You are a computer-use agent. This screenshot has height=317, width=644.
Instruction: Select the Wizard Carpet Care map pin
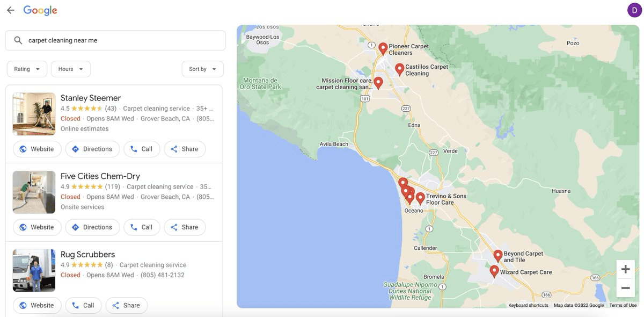pos(494,271)
